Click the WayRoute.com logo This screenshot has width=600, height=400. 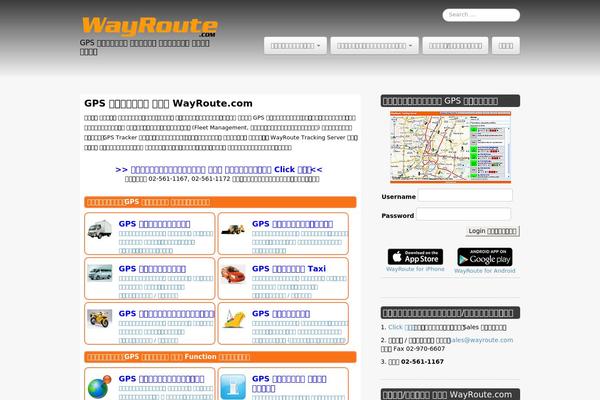(150, 27)
